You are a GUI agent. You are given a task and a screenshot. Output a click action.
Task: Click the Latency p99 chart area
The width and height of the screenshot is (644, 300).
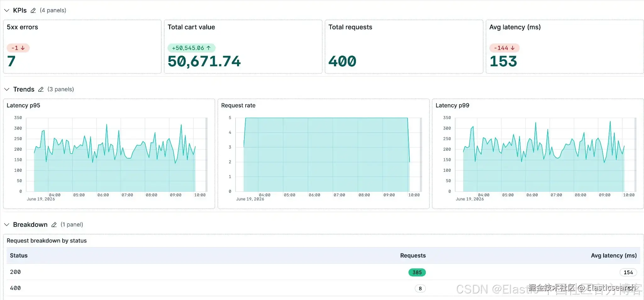[x=545, y=155]
